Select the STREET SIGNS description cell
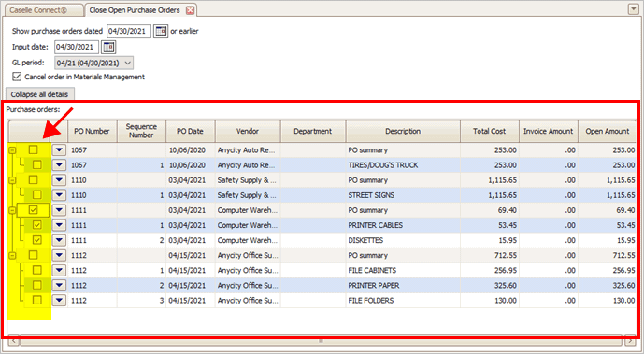The height and width of the screenshot is (354, 644). tap(404, 195)
